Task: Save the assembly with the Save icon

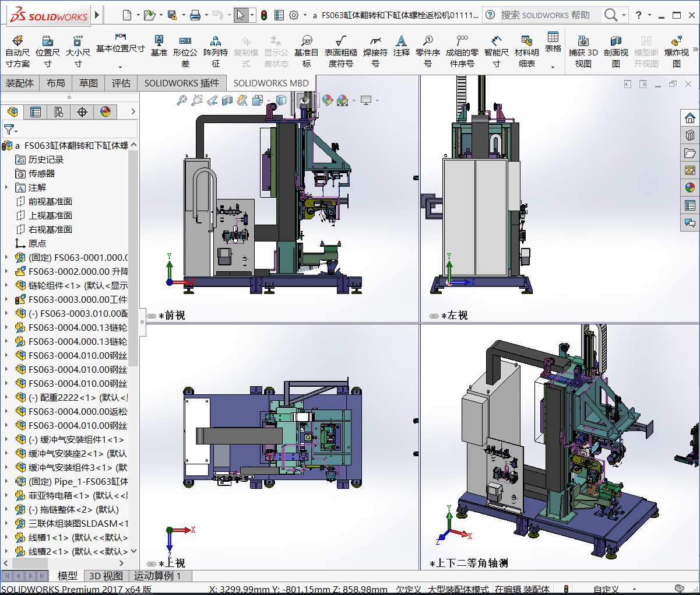Action: (172, 15)
